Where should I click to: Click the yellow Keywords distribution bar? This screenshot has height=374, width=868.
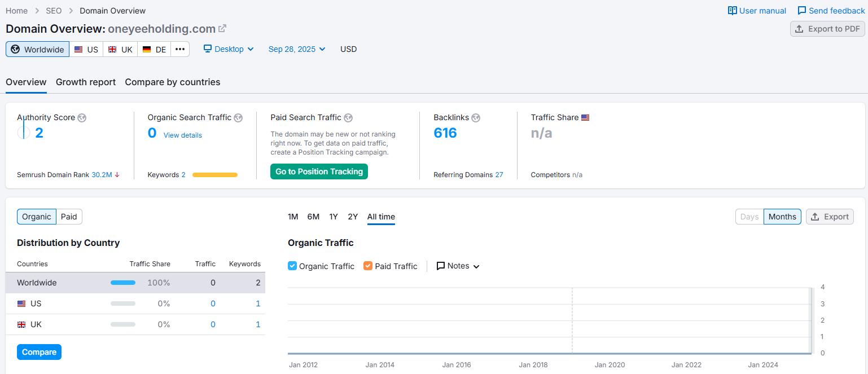[215, 175]
